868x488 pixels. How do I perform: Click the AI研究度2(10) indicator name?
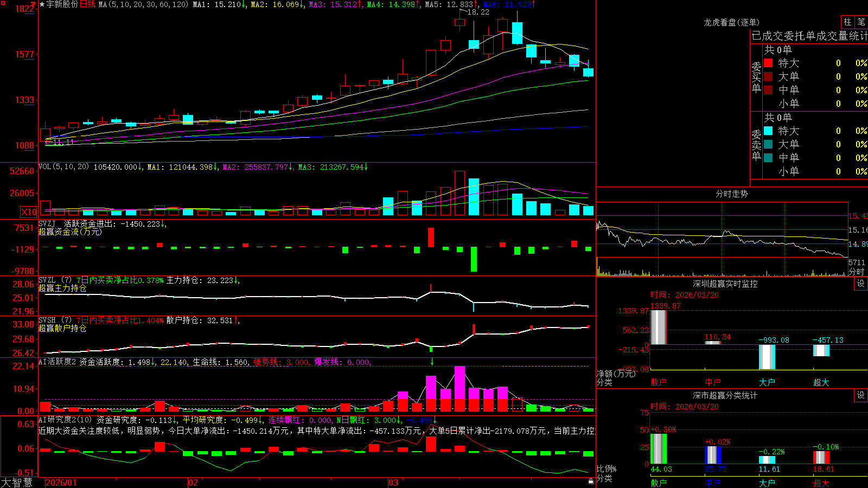(65, 420)
